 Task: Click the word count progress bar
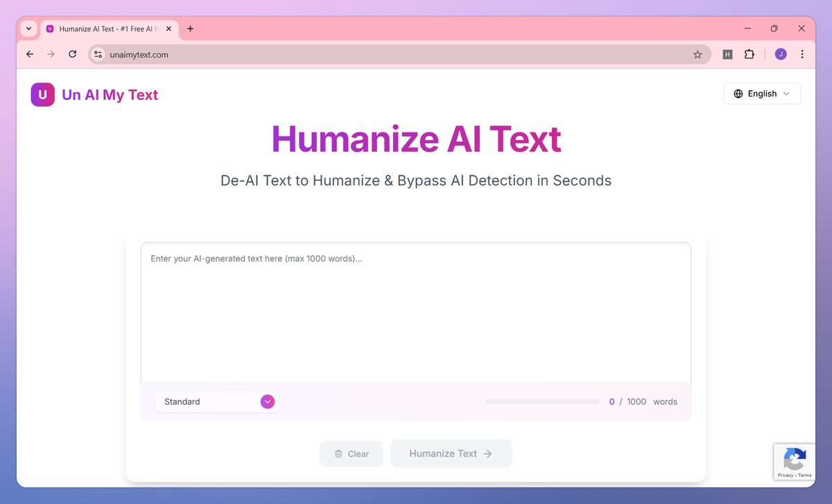(542, 401)
